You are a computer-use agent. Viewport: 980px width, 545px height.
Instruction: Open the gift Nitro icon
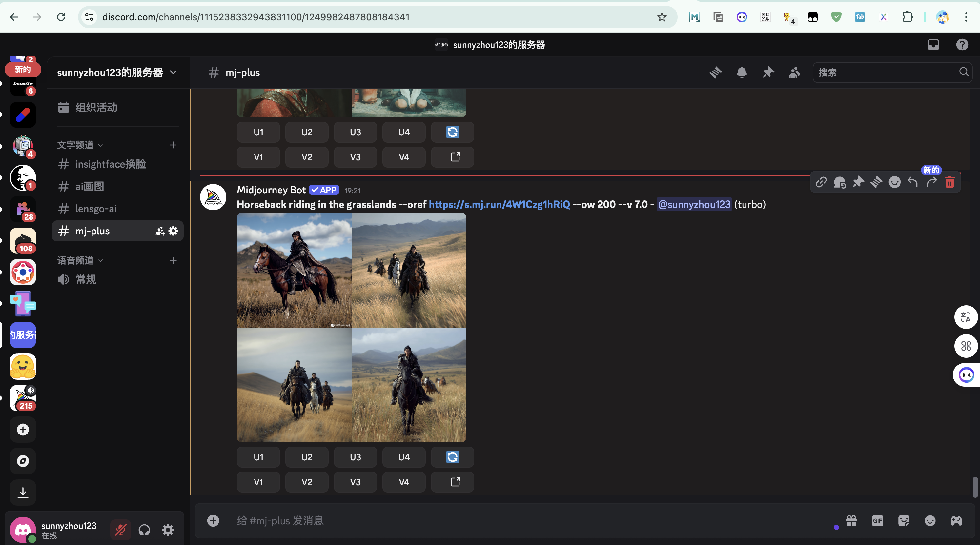click(851, 521)
